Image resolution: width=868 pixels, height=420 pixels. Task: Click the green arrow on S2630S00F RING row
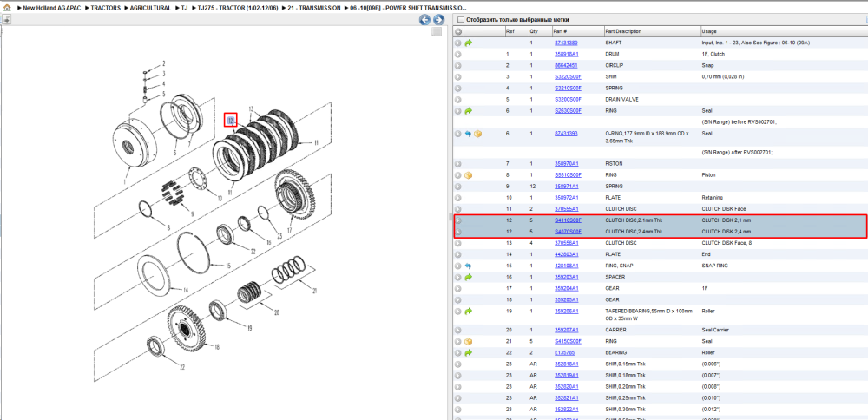point(469,111)
